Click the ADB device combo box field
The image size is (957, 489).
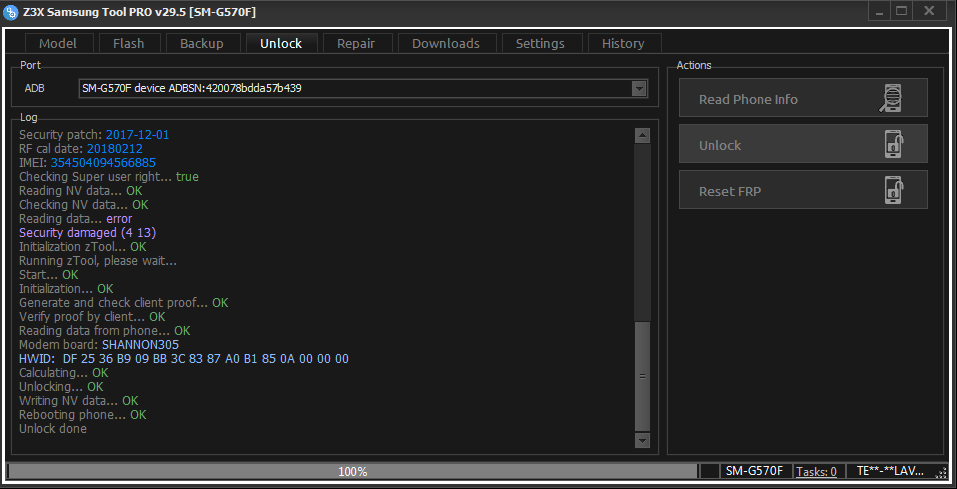pyautogui.click(x=363, y=89)
